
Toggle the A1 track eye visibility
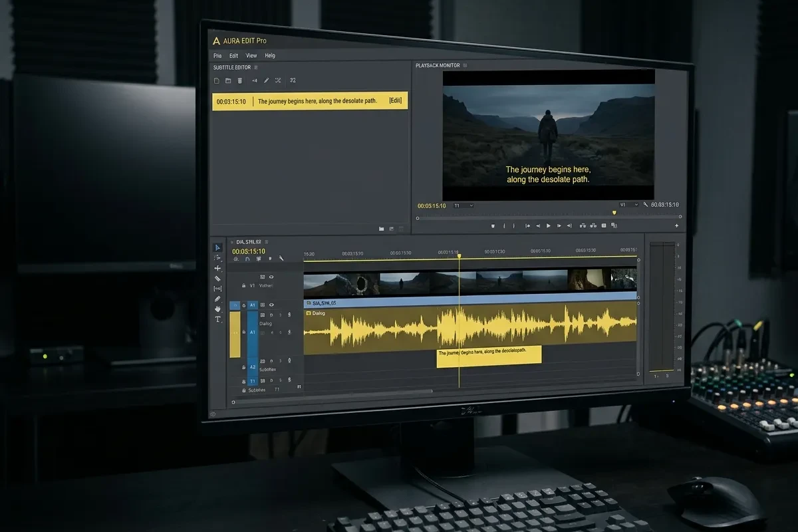click(x=271, y=305)
